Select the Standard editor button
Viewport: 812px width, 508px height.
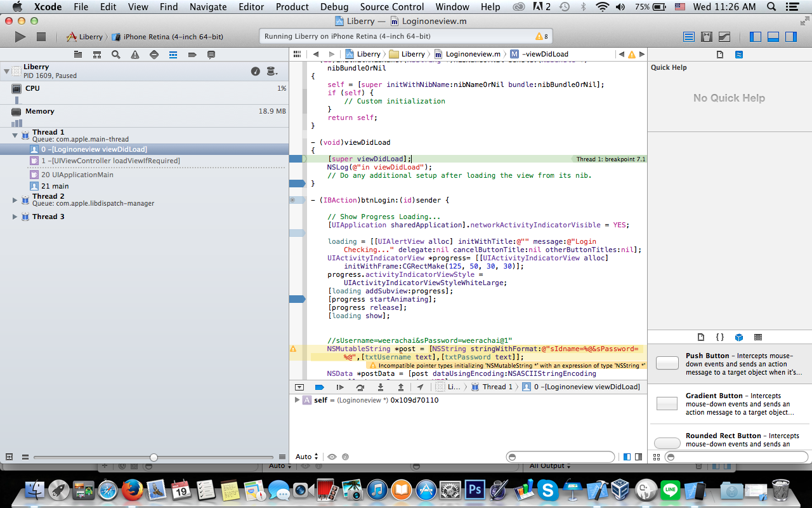click(689, 37)
